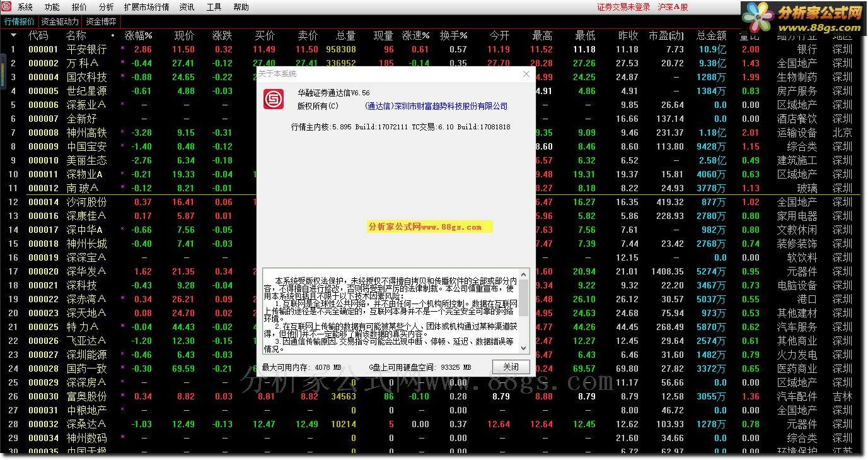Click the purple marker beside 神州数码
This screenshot has height=460, width=868.
(x=122, y=437)
